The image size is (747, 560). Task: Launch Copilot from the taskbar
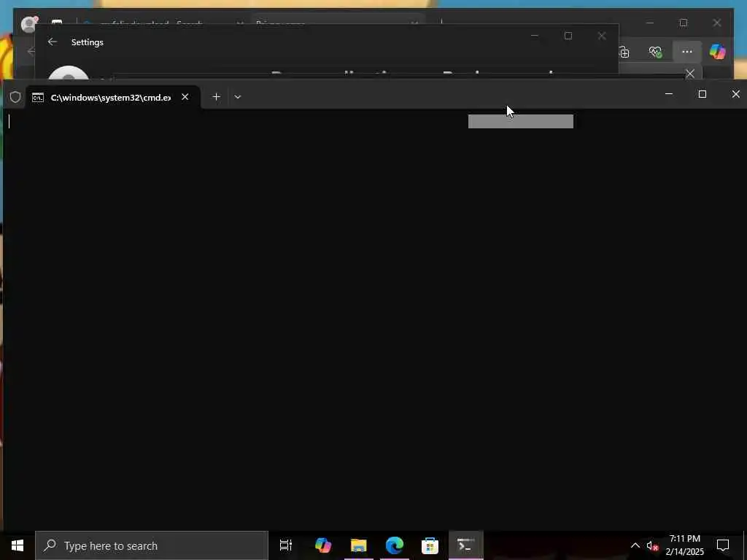[x=323, y=545]
